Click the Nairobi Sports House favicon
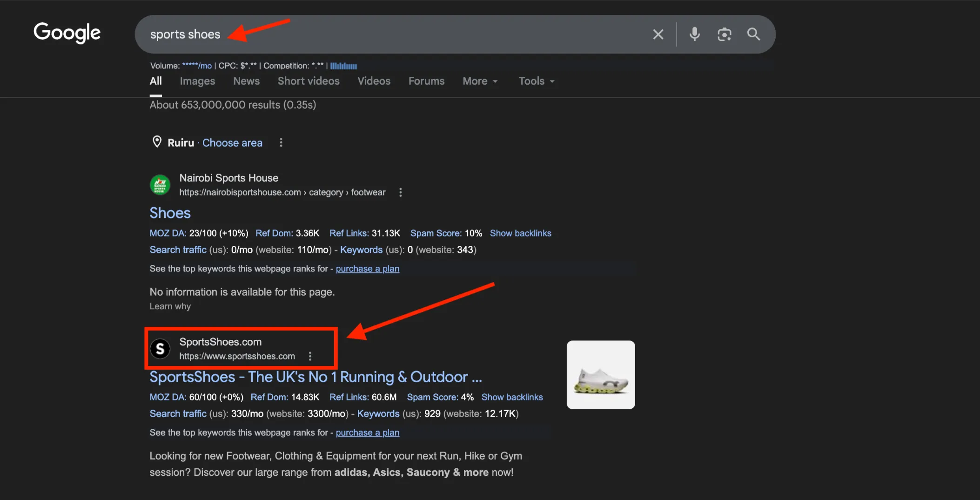Image resolution: width=980 pixels, height=500 pixels. [x=160, y=185]
